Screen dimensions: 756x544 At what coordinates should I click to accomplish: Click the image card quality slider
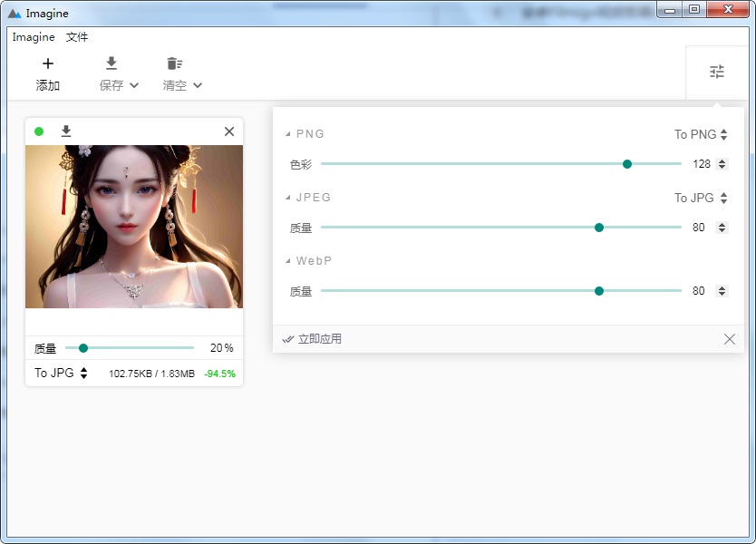click(130, 348)
